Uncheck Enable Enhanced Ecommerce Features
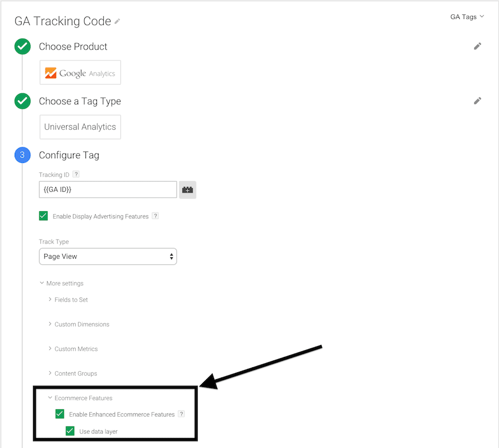The height and width of the screenshot is (448, 499). tap(60, 414)
